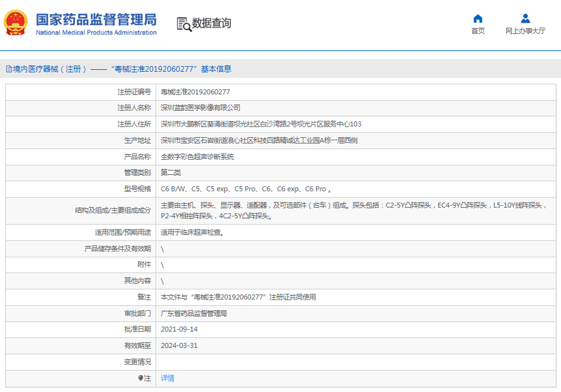
Task: Click the 型号规格 label
Action: coord(137,189)
